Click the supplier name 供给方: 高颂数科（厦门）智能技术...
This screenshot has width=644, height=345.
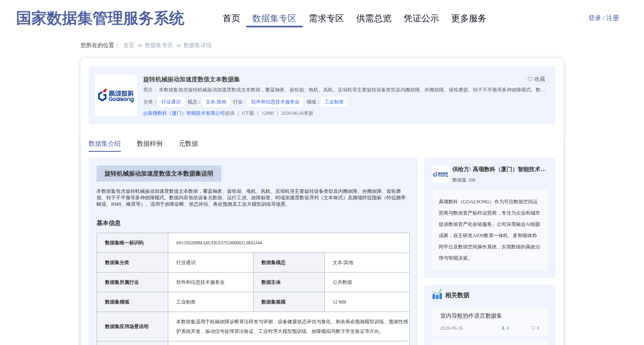tap(499, 169)
